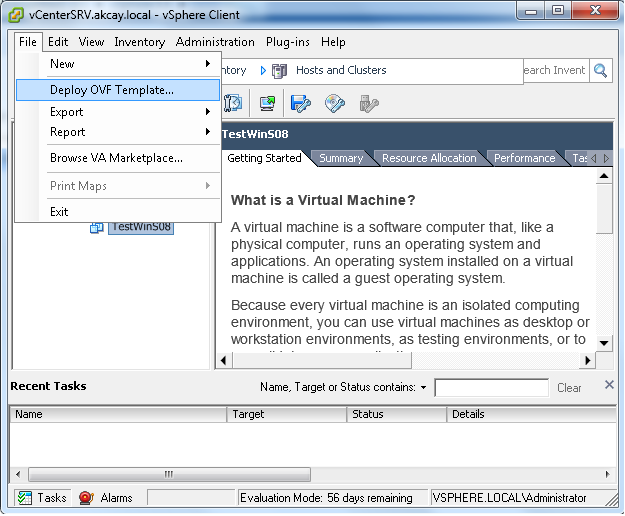Viewport: 625px width, 516px height.
Task: Sort tasks by Details column header
Action: tap(532, 414)
